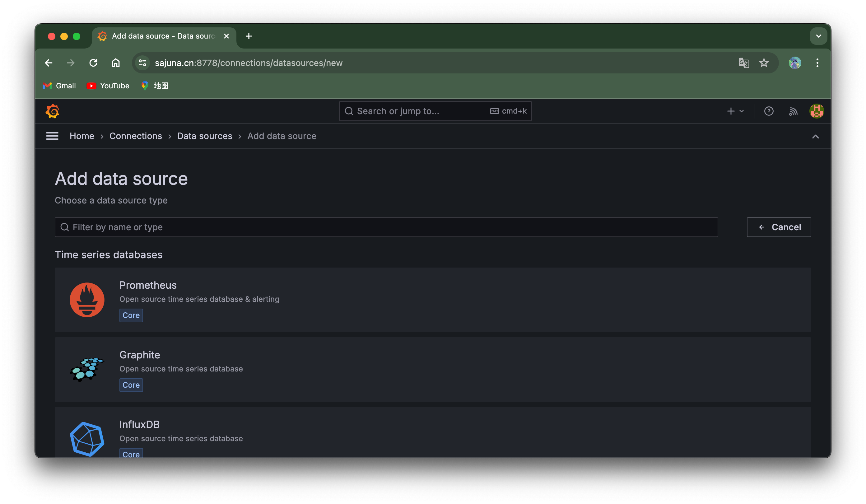Viewport: 866px width, 504px height.
Task: Go to Data sources breadcrumb
Action: [x=204, y=136]
